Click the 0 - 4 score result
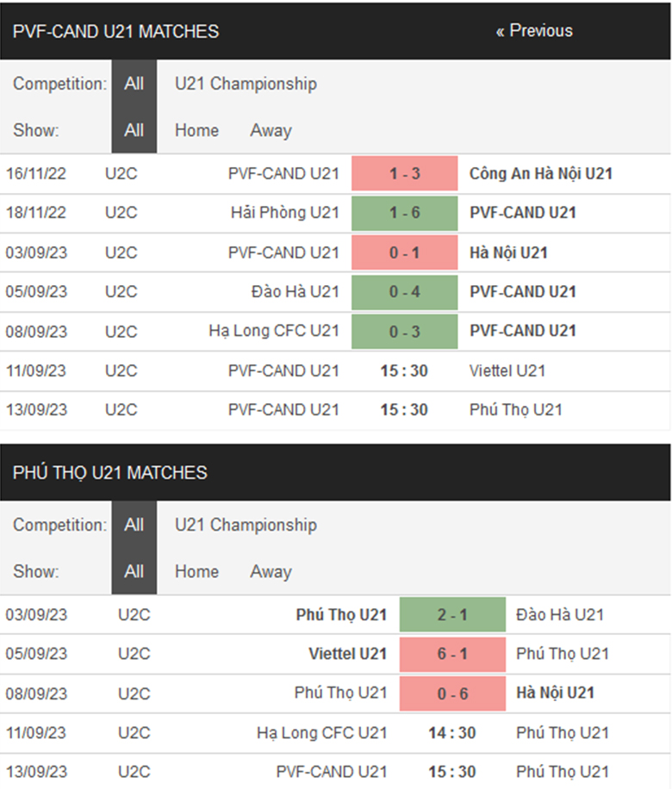 (x=405, y=292)
